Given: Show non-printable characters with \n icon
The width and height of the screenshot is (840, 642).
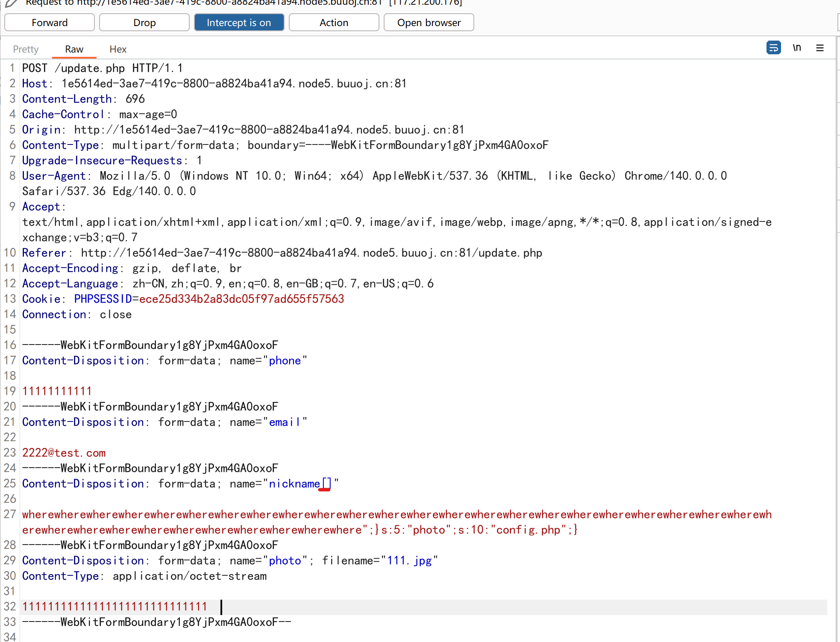Looking at the screenshot, I should [x=796, y=47].
